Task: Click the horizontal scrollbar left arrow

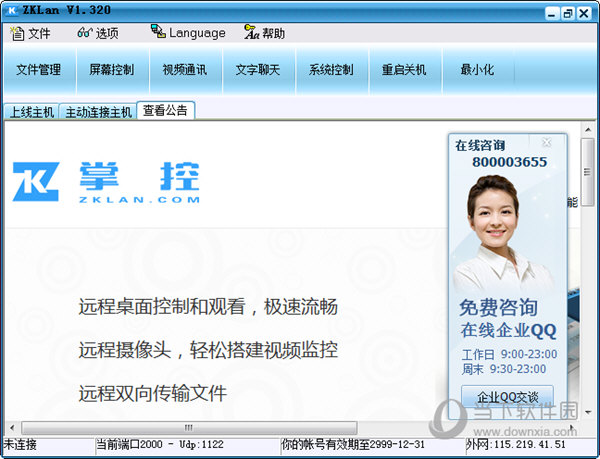Action: [x=12, y=427]
